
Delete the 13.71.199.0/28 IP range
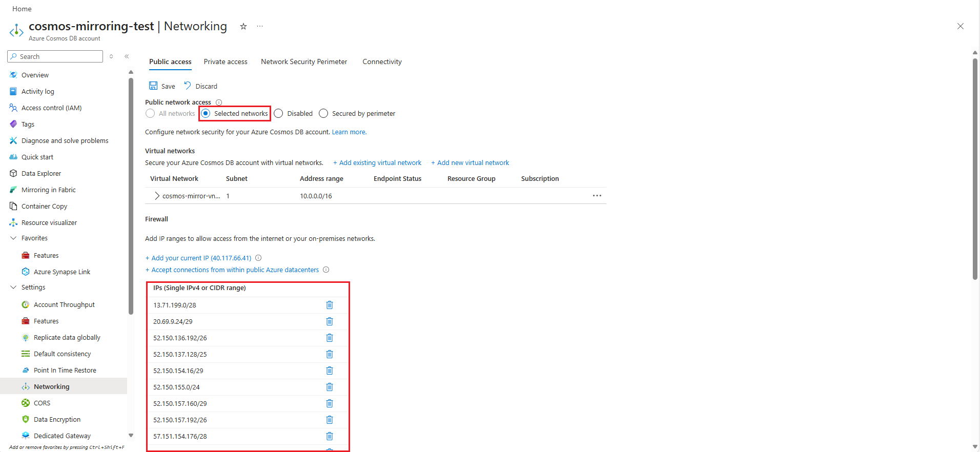[330, 305]
